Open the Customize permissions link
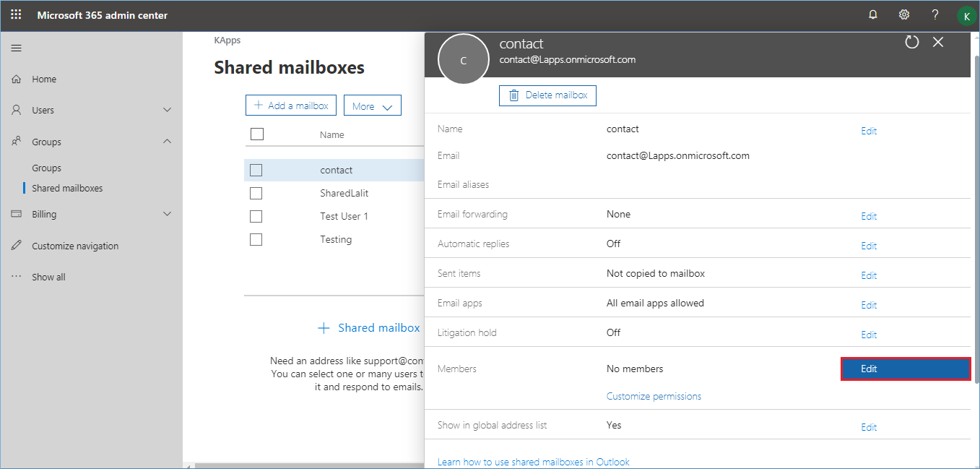Viewport: 980px width, 469px height. (654, 397)
